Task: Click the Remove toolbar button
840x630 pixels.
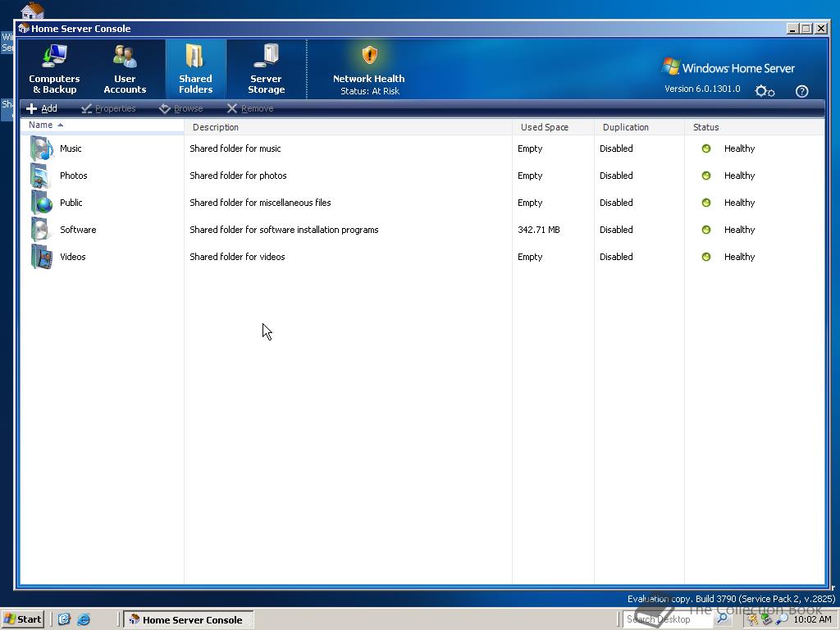Action: (250, 109)
